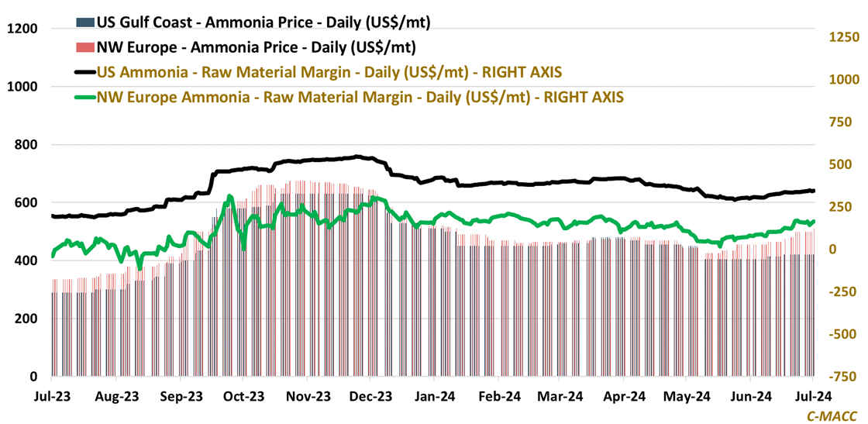Image resolution: width=868 pixels, height=424 pixels.
Task: Select US Ammonia Raw Material Margin legend text
Action: pyautogui.click(x=329, y=72)
